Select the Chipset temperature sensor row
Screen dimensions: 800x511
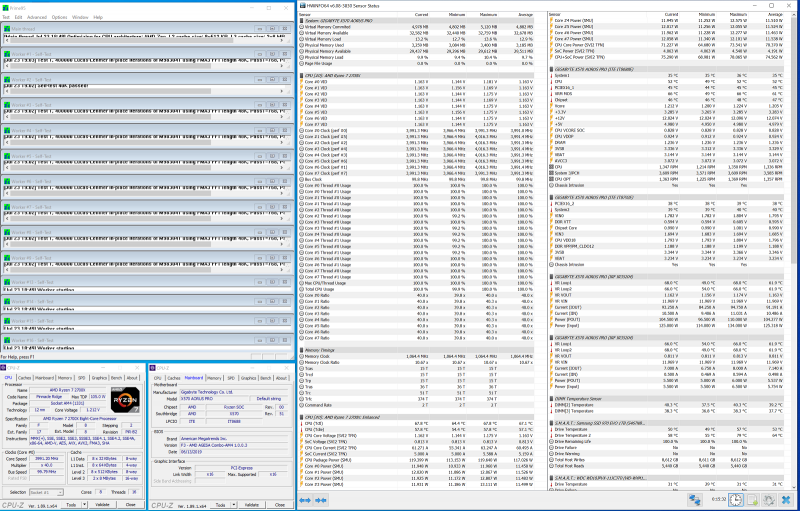[667, 100]
